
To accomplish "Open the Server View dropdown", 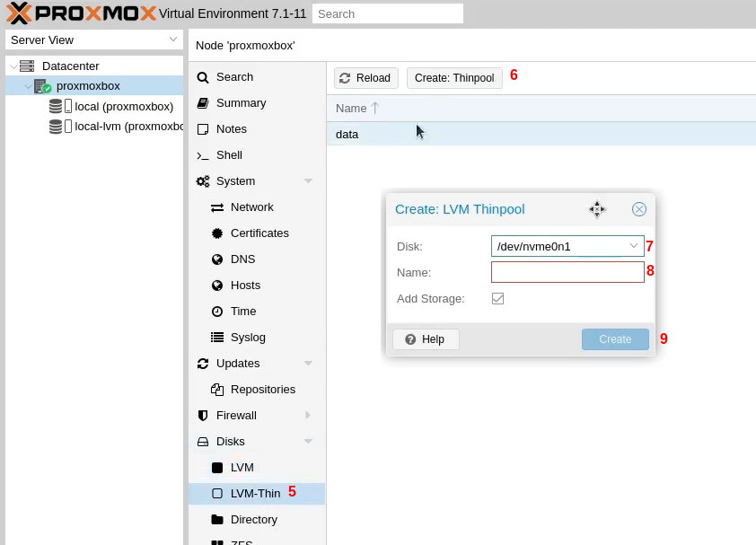I will tap(93, 40).
